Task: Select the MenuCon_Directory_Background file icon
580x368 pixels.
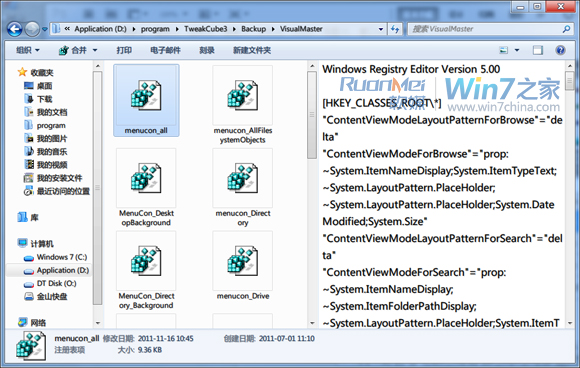Action: pyautogui.click(x=146, y=261)
